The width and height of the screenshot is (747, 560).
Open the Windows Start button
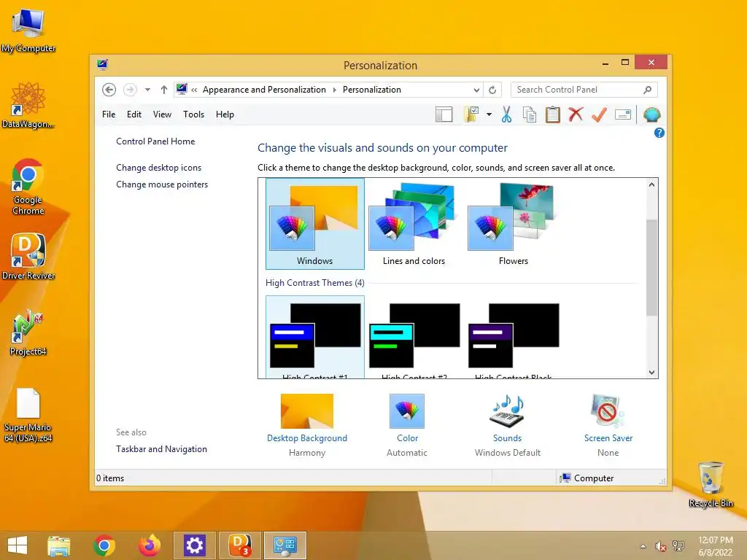18,545
